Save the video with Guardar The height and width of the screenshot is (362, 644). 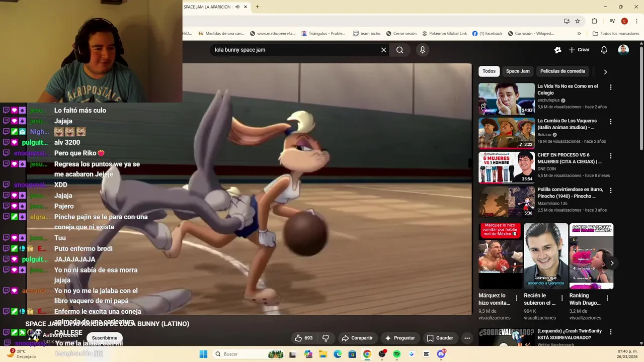[440, 338]
